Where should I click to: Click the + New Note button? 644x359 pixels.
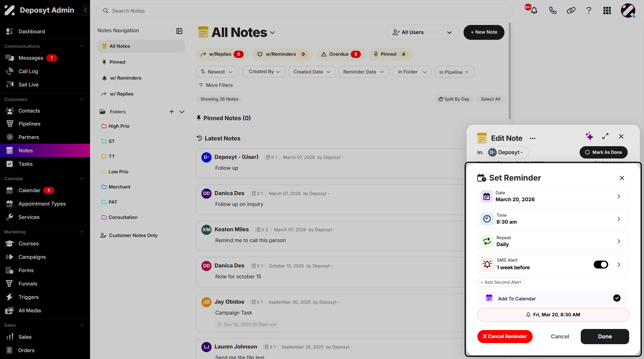pos(484,32)
